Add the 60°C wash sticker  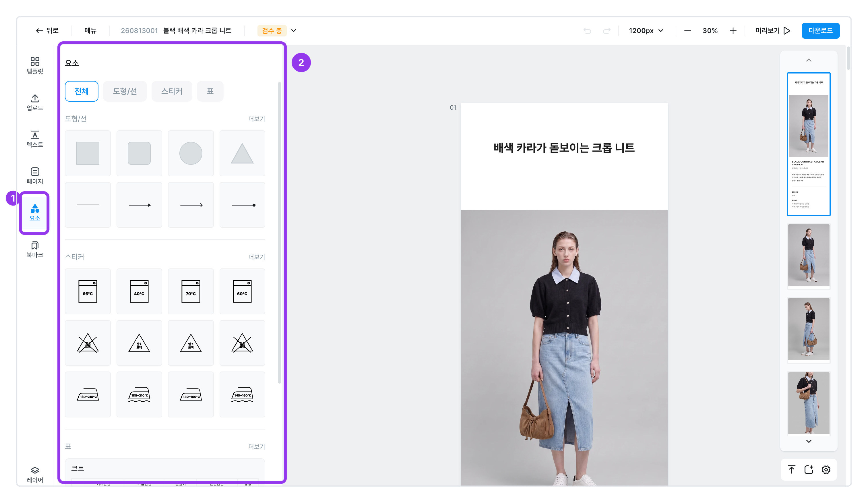242,291
